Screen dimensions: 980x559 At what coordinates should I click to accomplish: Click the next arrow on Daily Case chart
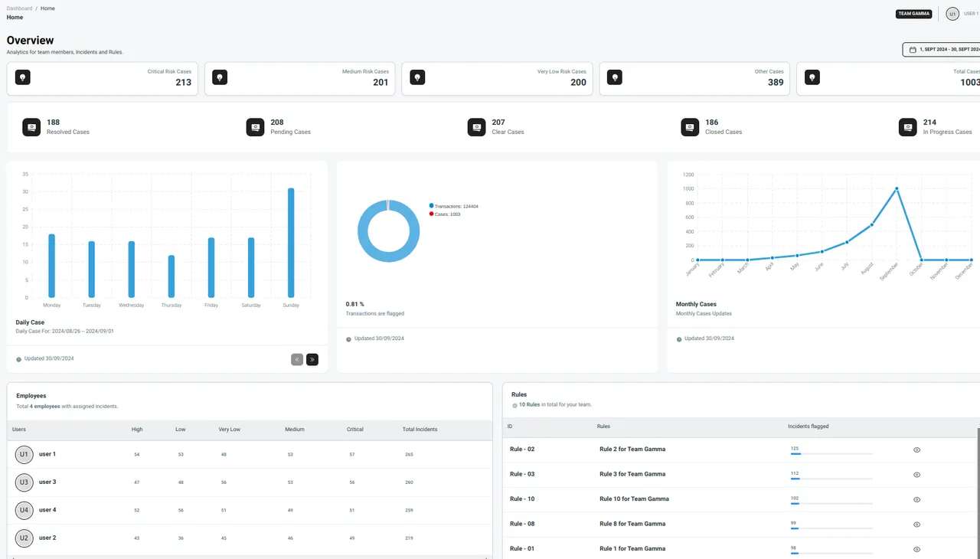click(312, 359)
